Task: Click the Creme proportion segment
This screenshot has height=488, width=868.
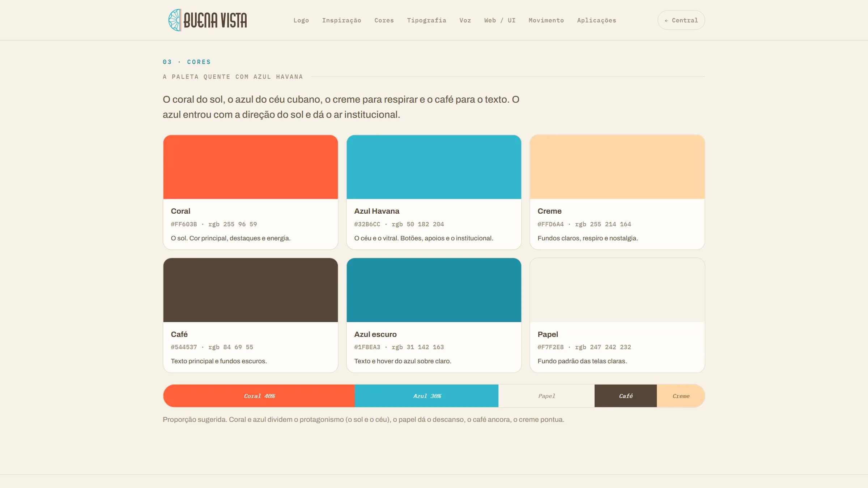Action: coord(681,396)
